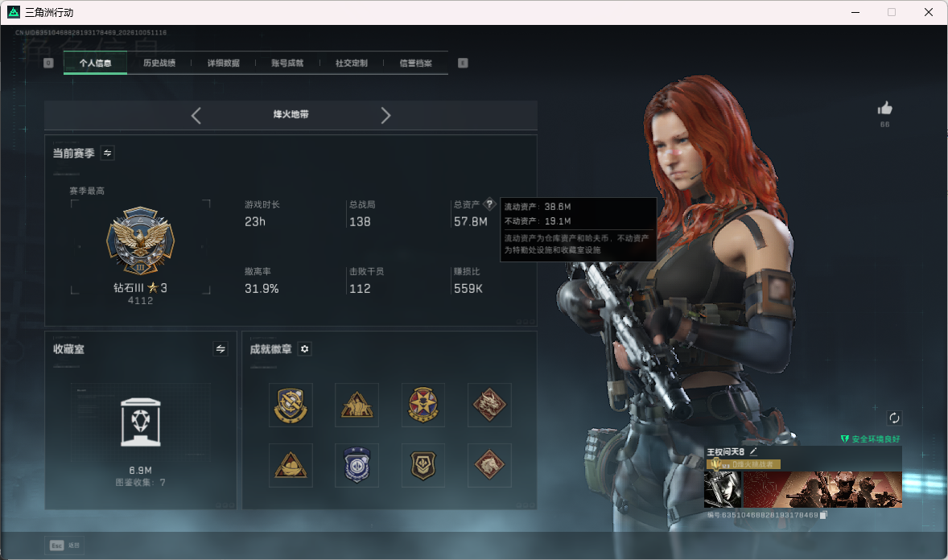Click the E key next-tab icon
The height and width of the screenshot is (560, 948).
(463, 63)
